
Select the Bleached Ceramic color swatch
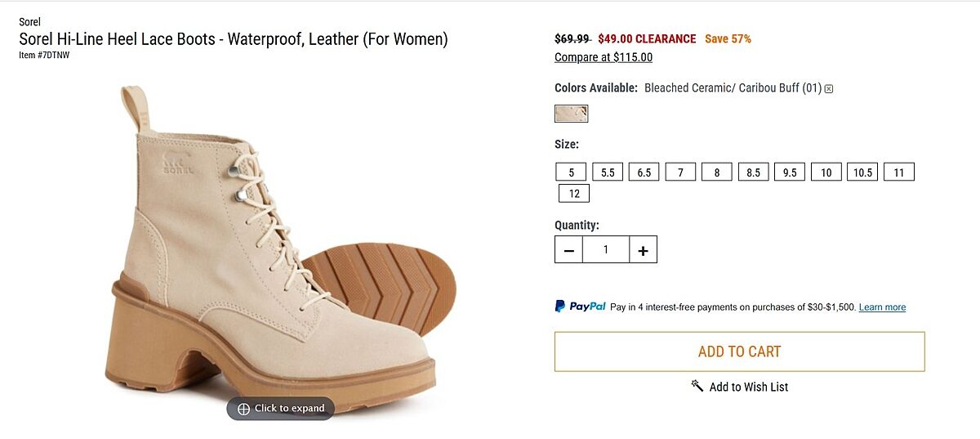pyautogui.click(x=571, y=114)
